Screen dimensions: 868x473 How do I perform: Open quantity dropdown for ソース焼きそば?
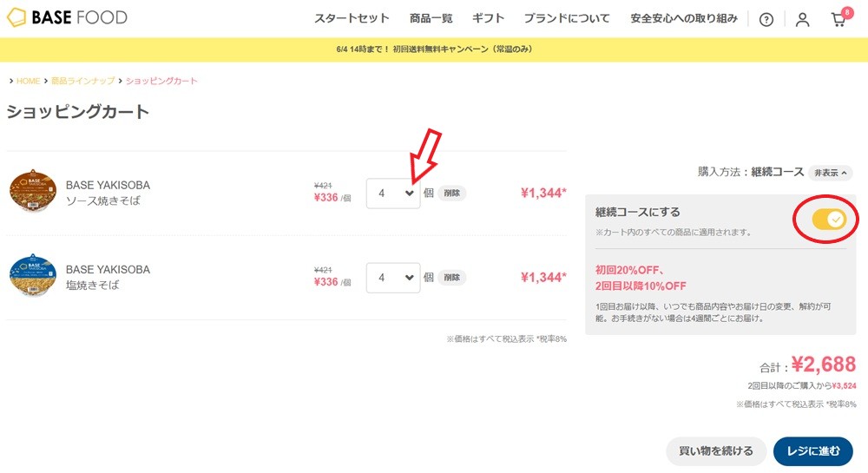pos(393,193)
